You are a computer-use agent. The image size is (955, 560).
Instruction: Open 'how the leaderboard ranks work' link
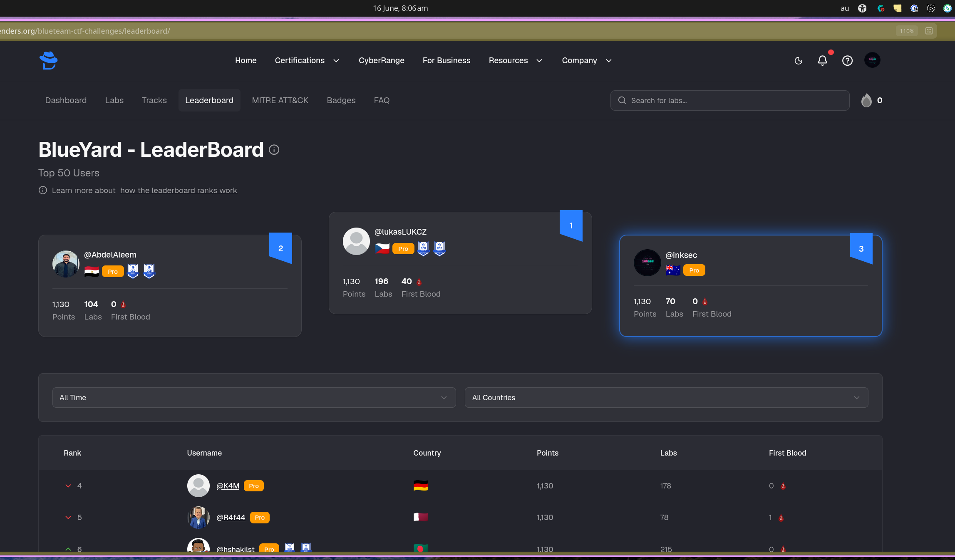[x=179, y=191]
